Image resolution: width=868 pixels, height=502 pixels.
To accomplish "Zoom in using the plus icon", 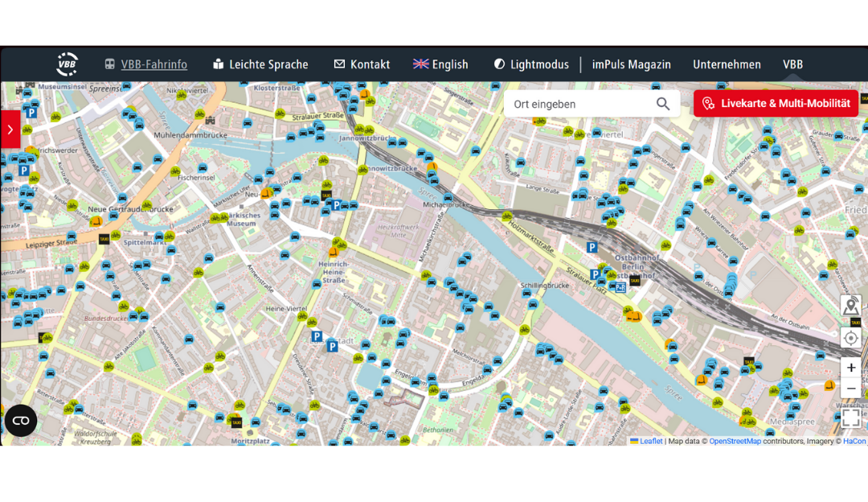I will [850, 368].
